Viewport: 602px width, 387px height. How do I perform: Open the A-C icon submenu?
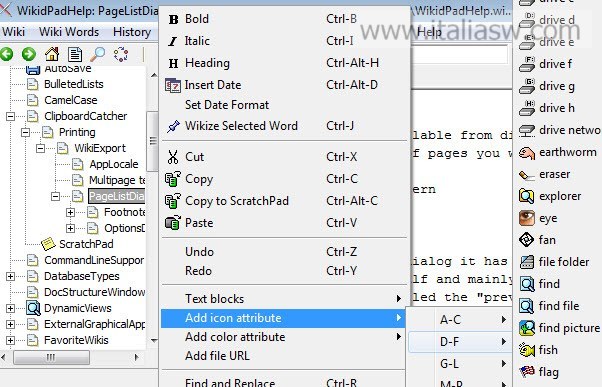(460, 319)
